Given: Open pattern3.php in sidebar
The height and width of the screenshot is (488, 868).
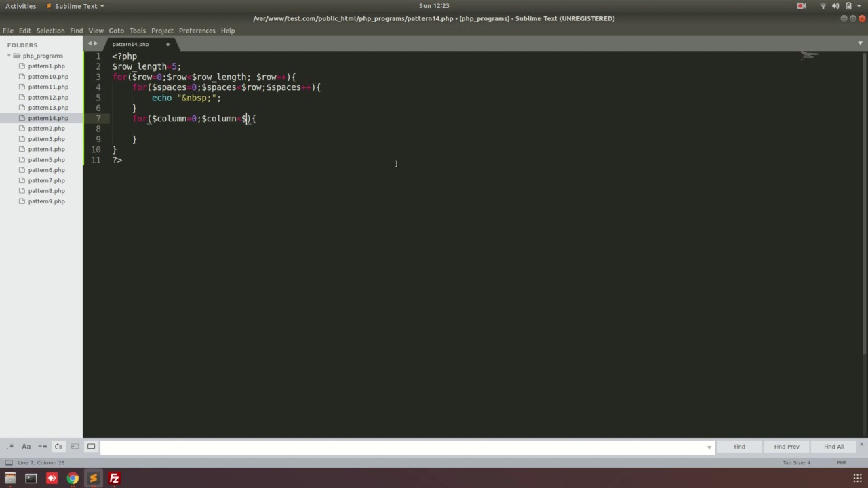Looking at the screenshot, I should pyautogui.click(x=47, y=139).
